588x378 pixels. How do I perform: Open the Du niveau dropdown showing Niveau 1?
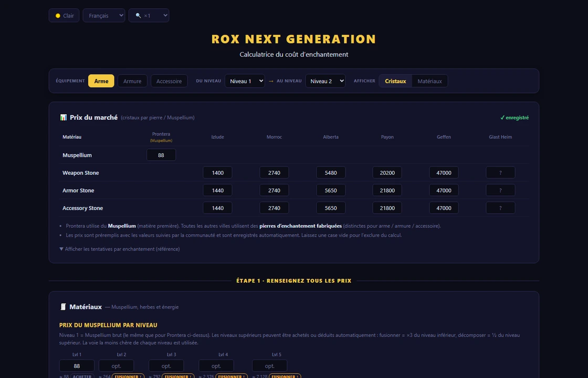click(x=245, y=81)
